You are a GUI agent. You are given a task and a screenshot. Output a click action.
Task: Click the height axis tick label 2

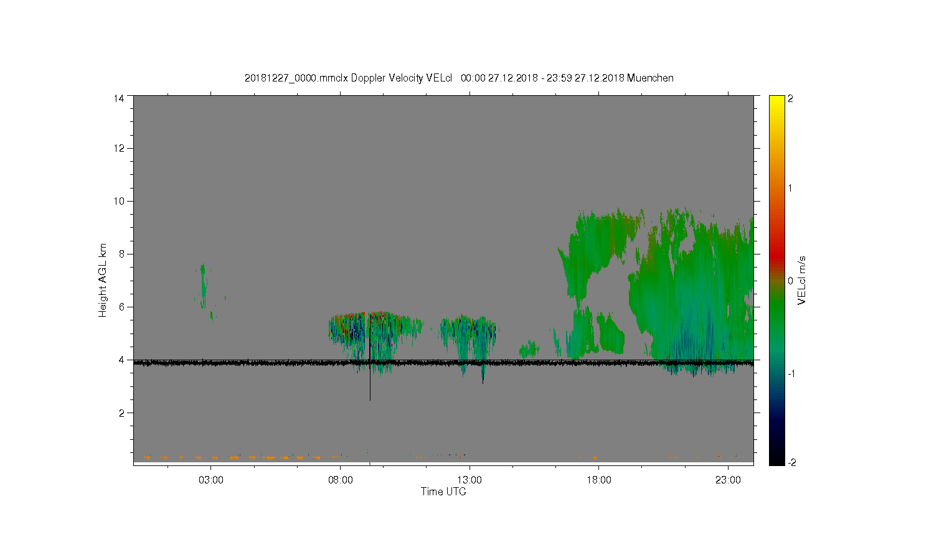(121, 413)
